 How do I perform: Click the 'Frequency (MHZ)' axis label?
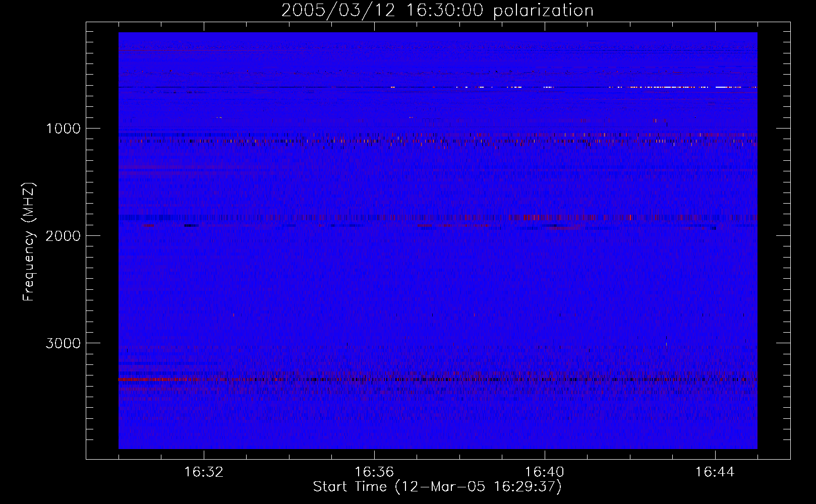tap(29, 242)
